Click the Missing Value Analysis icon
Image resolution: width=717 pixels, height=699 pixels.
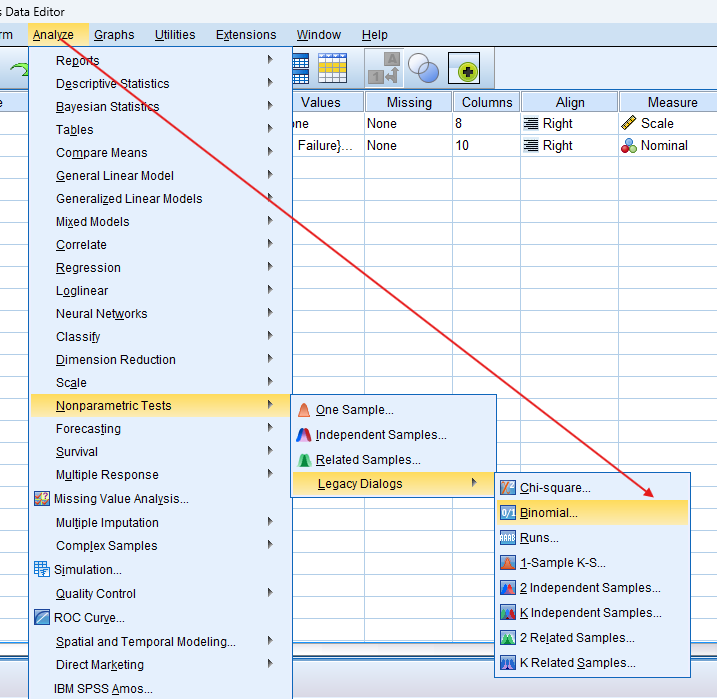click(x=42, y=499)
